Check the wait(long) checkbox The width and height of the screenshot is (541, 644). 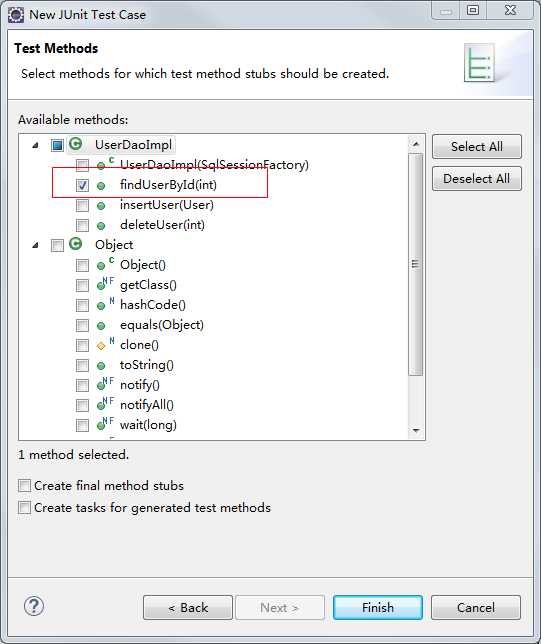82,425
